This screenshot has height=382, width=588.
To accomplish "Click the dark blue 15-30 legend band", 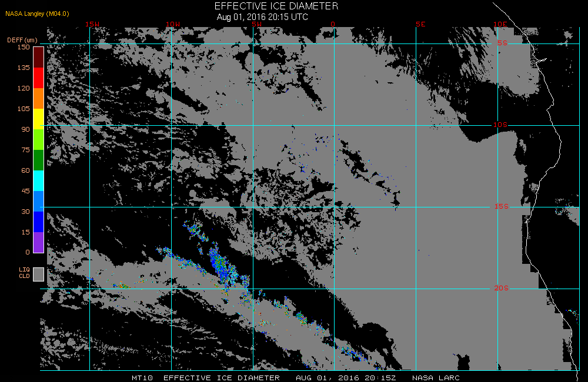I will [39, 222].
